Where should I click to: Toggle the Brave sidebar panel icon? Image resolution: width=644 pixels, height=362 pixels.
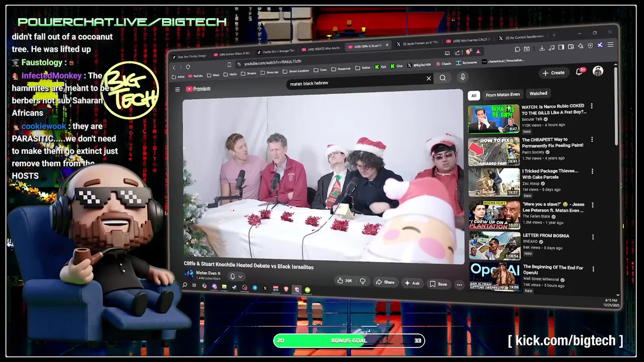click(x=561, y=47)
